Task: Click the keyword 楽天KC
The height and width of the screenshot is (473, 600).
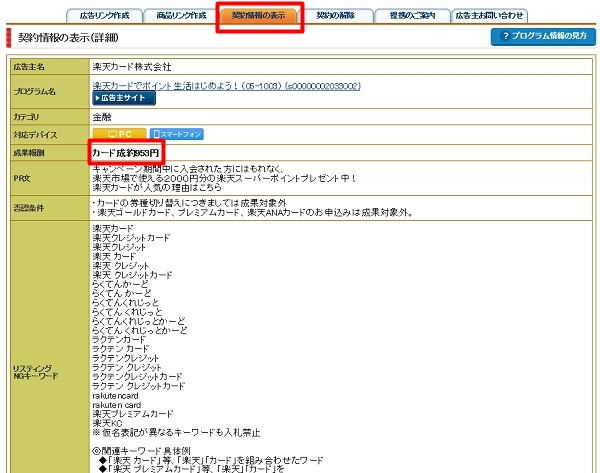Action: point(107,423)
